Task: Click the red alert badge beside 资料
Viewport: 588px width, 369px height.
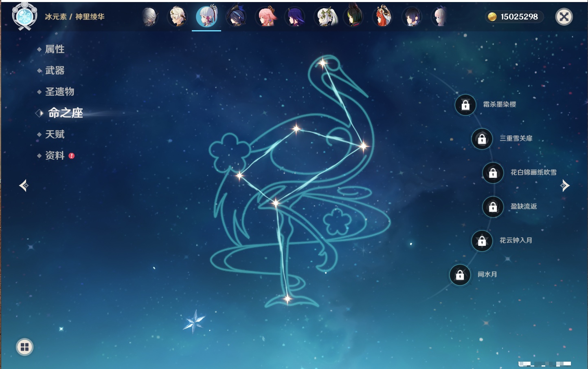Action: point(72,156)
